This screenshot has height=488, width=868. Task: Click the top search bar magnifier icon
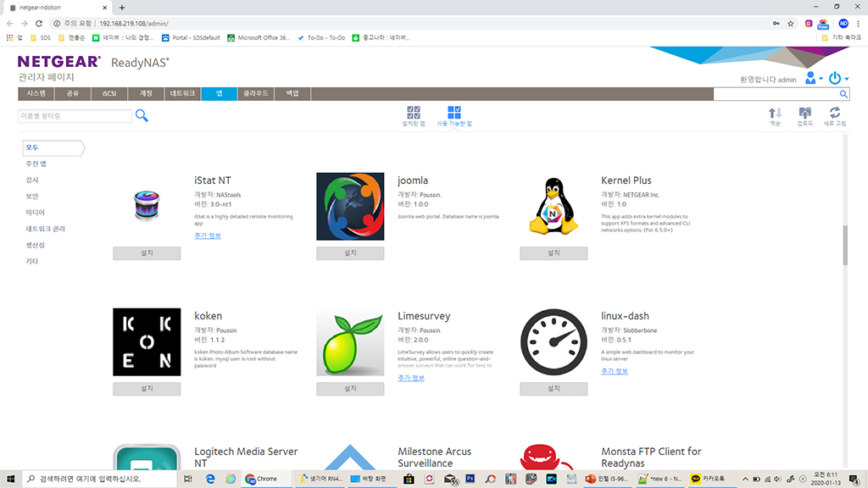coord(843,94)
